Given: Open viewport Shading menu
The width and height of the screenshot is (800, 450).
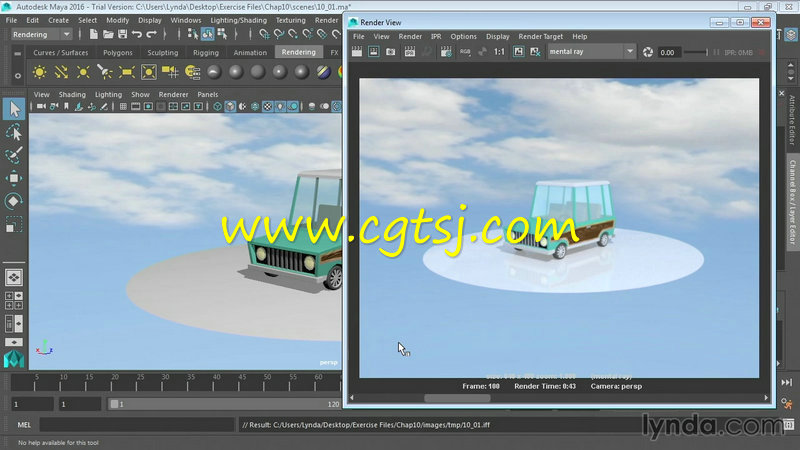Looking at the screenshot, I should click(72, 94).
